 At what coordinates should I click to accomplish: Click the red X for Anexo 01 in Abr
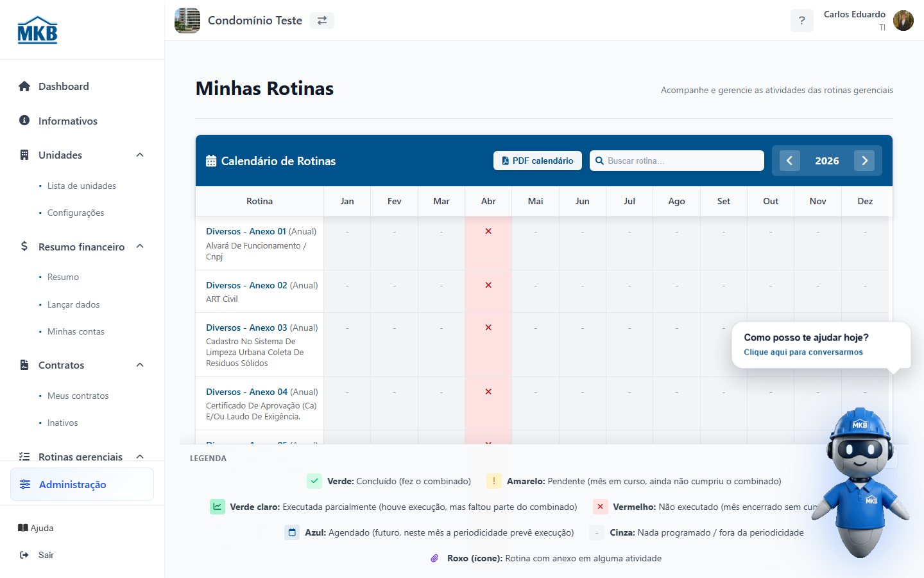click(488, 231)
